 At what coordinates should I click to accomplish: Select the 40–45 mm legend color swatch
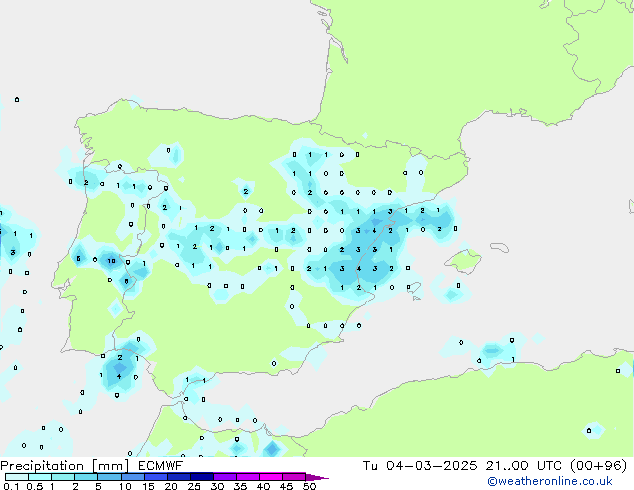270,477
